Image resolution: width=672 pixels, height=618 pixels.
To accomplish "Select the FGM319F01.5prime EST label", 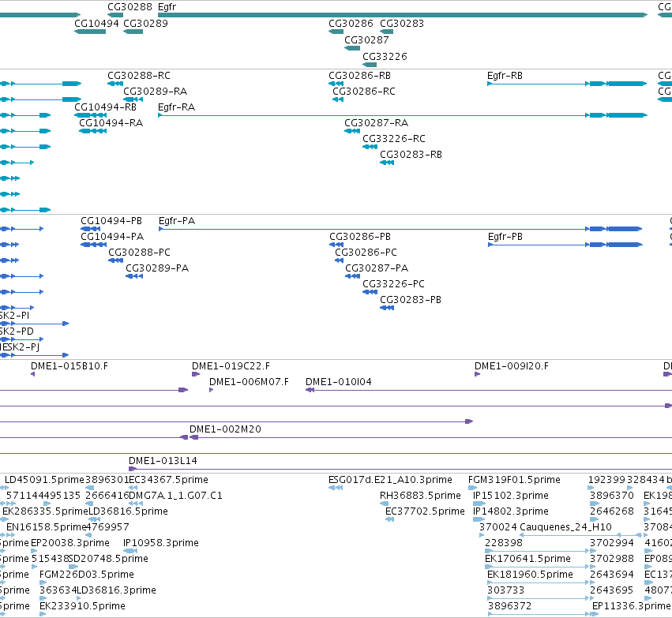I will [514, 480].
